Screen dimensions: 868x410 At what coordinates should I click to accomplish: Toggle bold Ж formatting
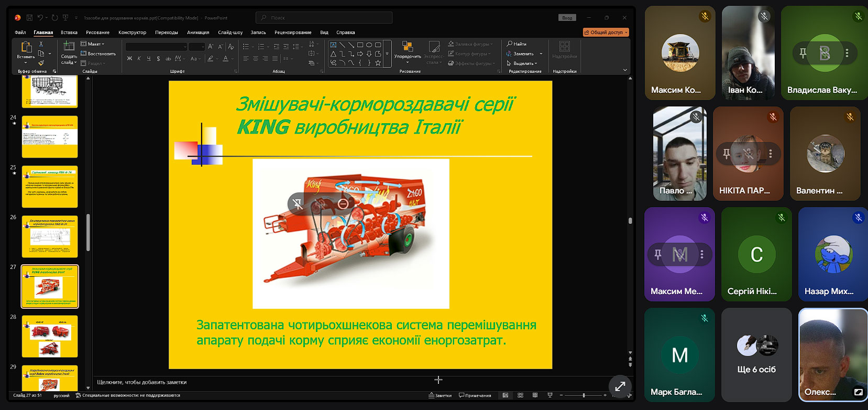click(x=129, y=59)
